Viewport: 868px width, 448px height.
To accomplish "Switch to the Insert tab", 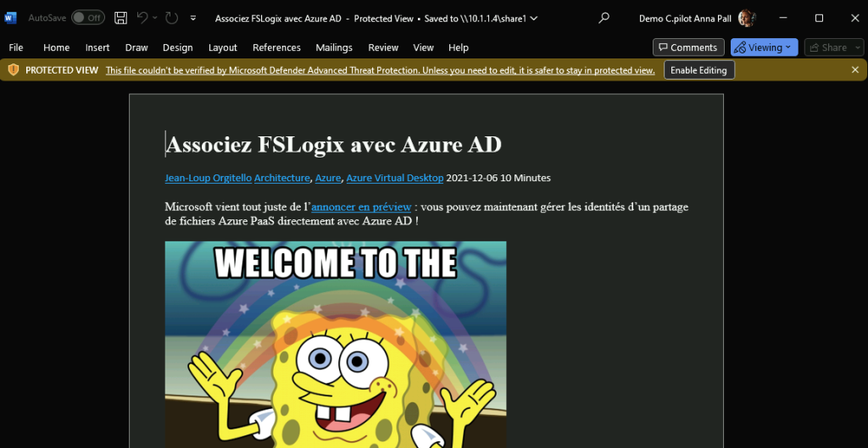I will (97, 47).
